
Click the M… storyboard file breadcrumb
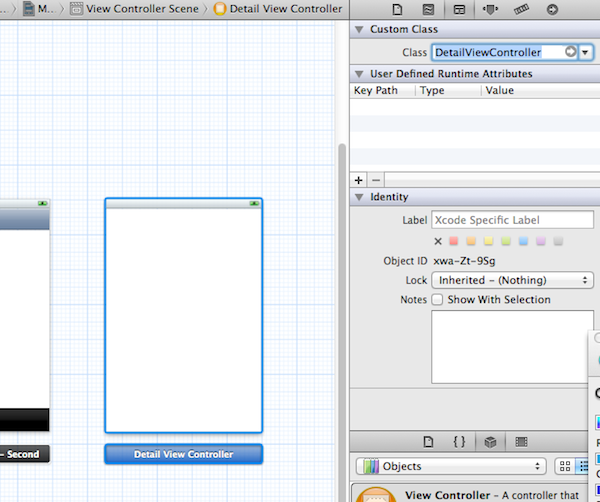tap(40, 8)
